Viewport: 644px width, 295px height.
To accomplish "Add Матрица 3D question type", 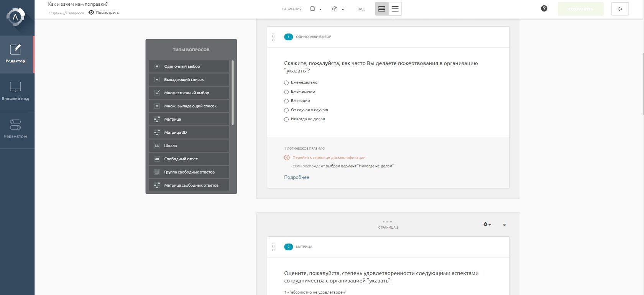I will [x=189, y=133].
